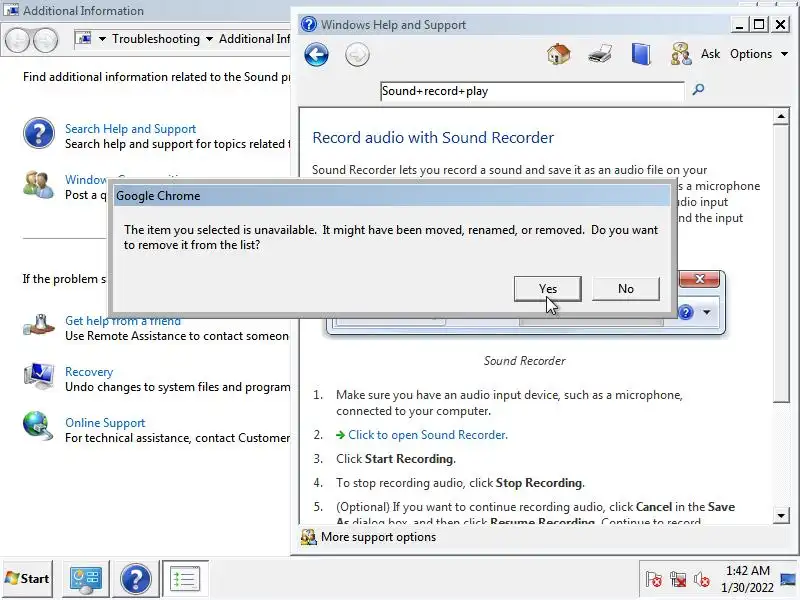Click Yes in the Google Chrome dialog
The height and width of the screenshot is (600, 800).
pos(547,289)
